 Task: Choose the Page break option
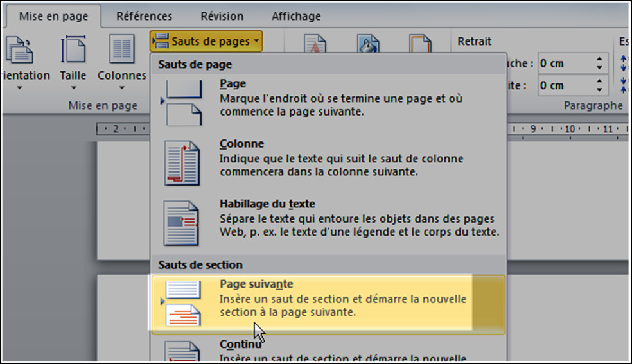[328, 98]
